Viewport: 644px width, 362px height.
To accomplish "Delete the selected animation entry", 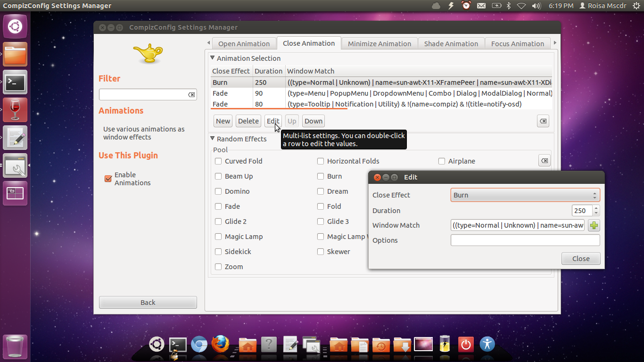I will point(248,121).
